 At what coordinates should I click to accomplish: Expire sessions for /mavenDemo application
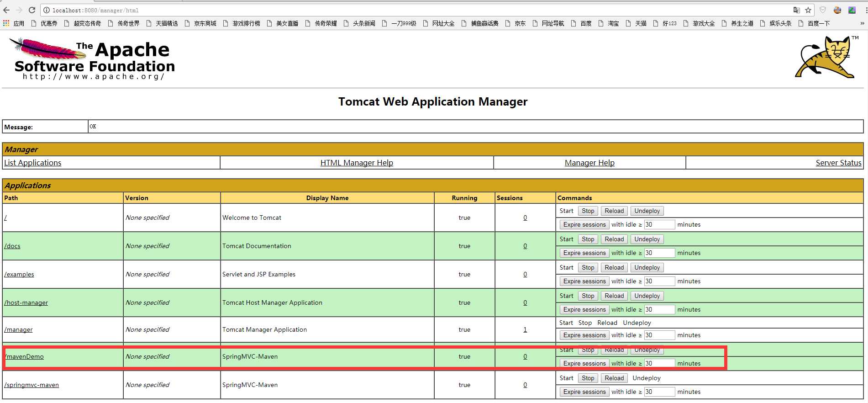(584, 363)
